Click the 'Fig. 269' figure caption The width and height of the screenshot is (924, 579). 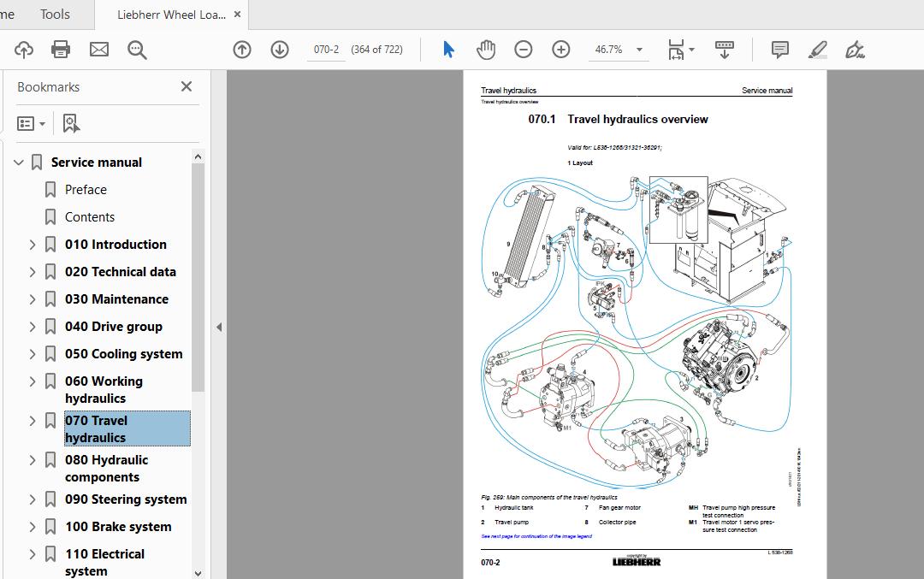click(x=549, y=497)
